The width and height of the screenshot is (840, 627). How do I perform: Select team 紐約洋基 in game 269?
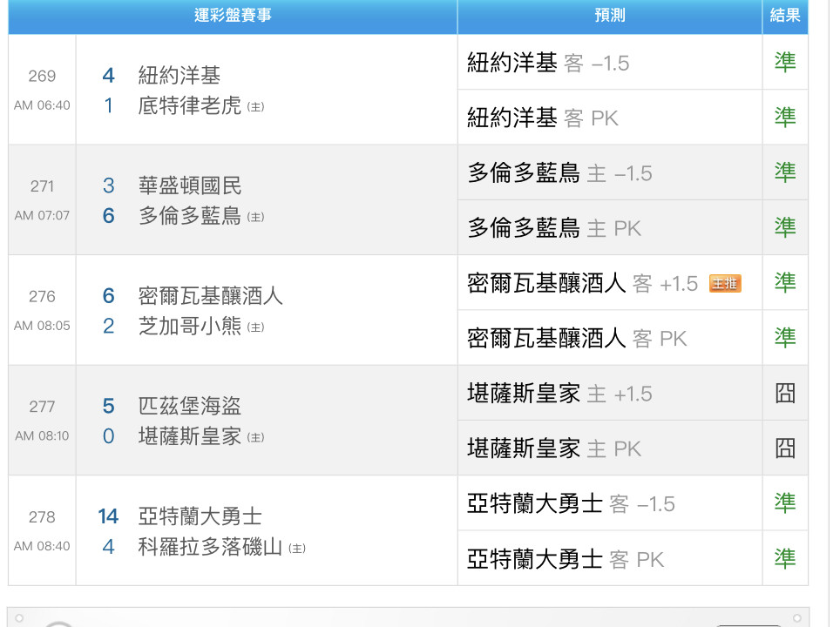click(x=179, y=76)
